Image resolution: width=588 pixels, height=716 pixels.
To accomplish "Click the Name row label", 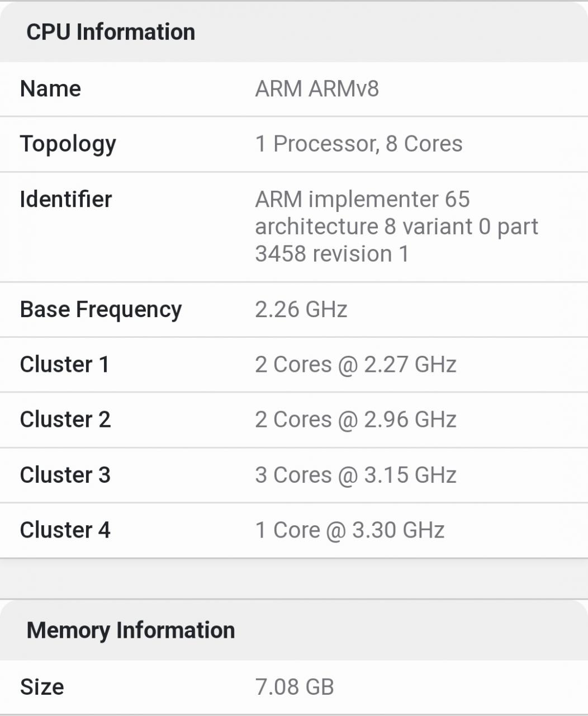I will [x=50, y=88].
